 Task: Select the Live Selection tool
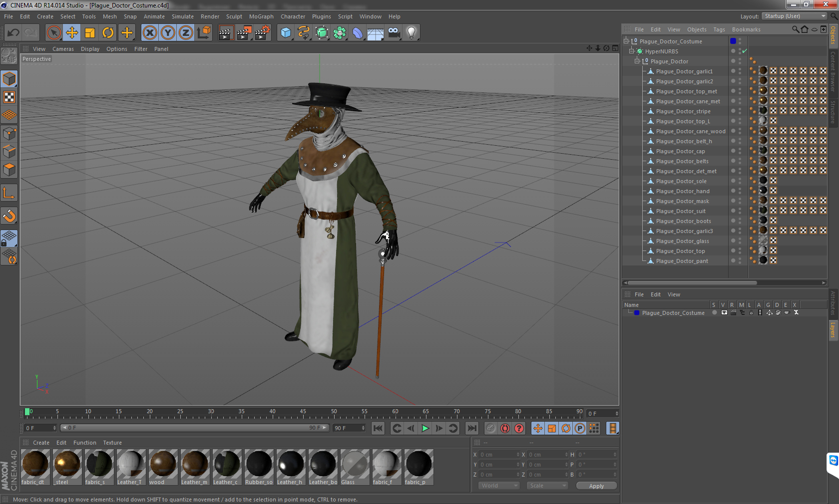pos(54,33)
